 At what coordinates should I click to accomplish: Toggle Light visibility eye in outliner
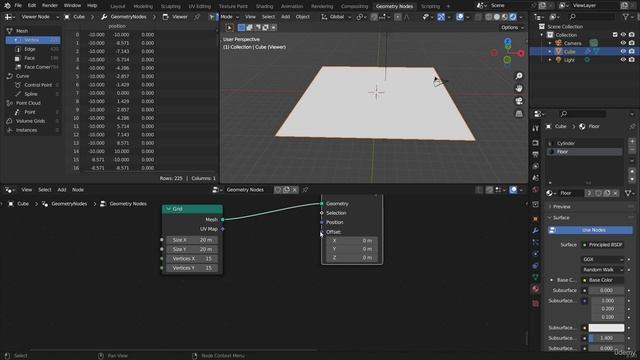pyautogui.click(x=623, y=60)
